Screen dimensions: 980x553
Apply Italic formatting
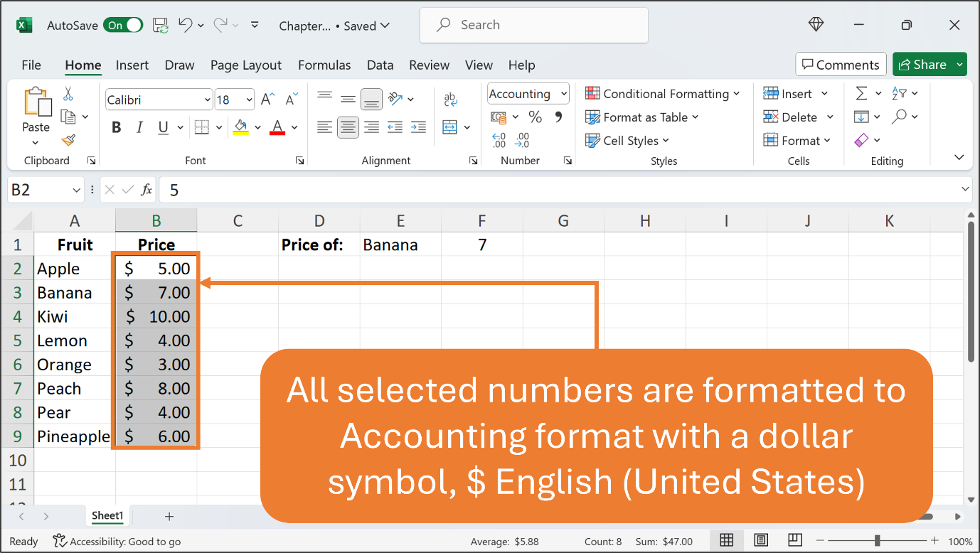click(140, 128)
